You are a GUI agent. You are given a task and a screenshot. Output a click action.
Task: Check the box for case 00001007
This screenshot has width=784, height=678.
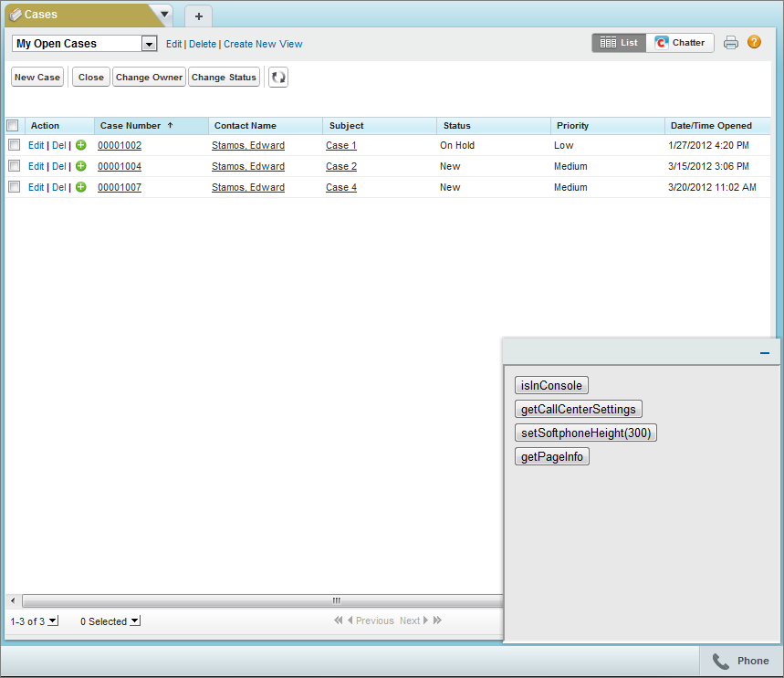[14, 187]
